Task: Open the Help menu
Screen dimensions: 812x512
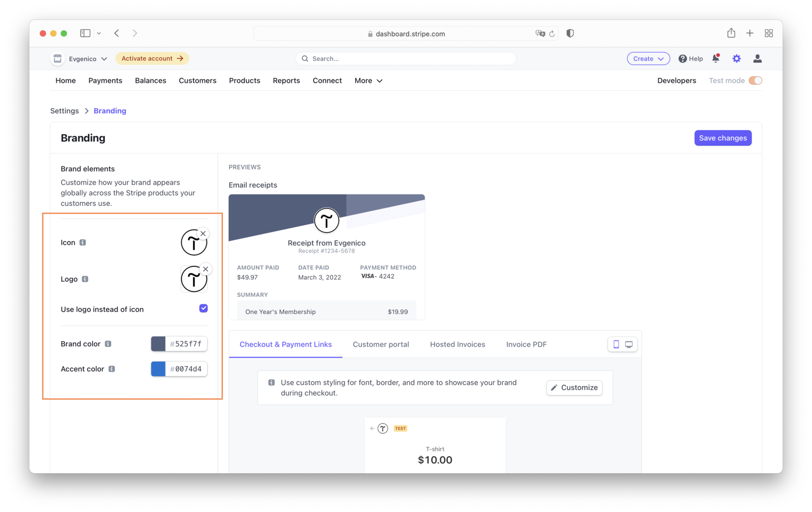Action: tap(690, 58)
